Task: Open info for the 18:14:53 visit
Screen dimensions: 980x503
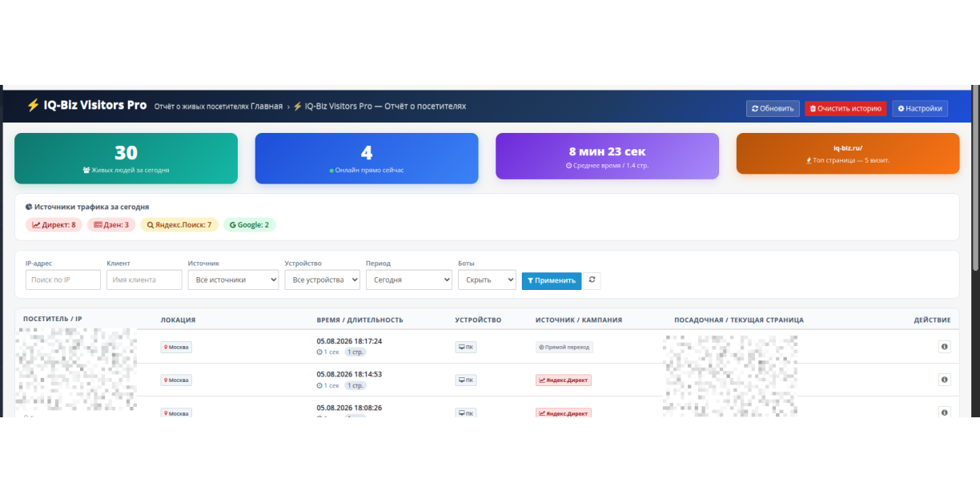Action: [x=945, y=380]
